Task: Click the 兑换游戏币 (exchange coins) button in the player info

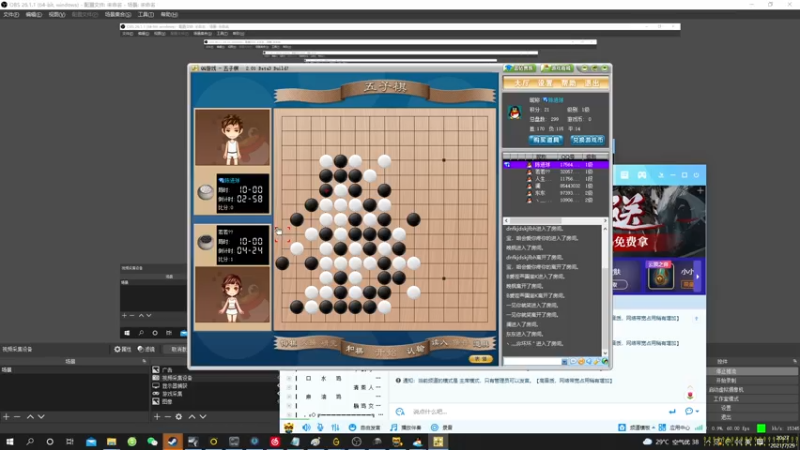Action: pos(587,140)
